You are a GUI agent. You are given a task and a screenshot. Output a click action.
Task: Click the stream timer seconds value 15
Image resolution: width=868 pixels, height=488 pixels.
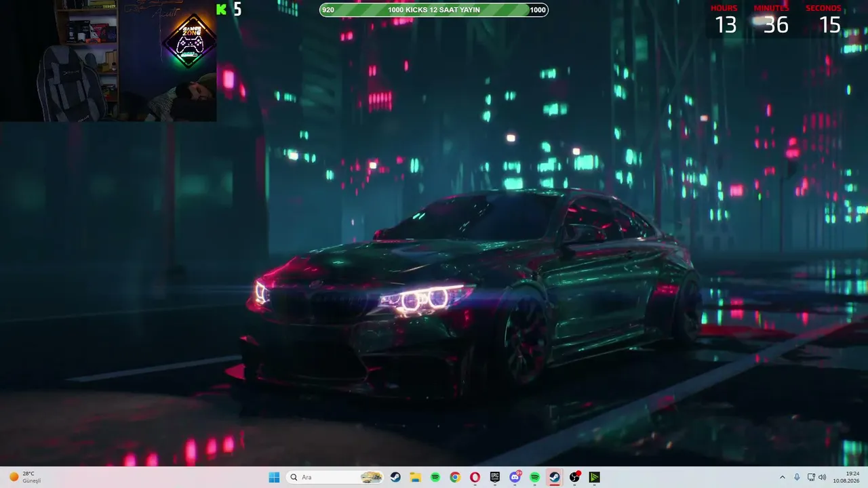(830, 25)
